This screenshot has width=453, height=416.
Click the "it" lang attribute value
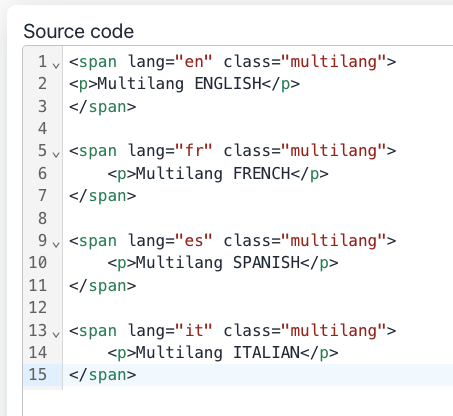coord(194,330)
